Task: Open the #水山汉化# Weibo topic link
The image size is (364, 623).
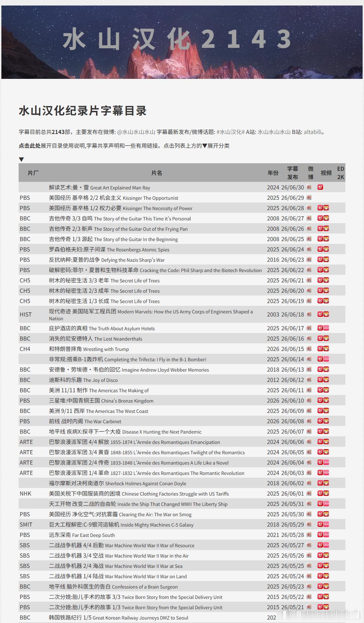Action: [230, 132]
